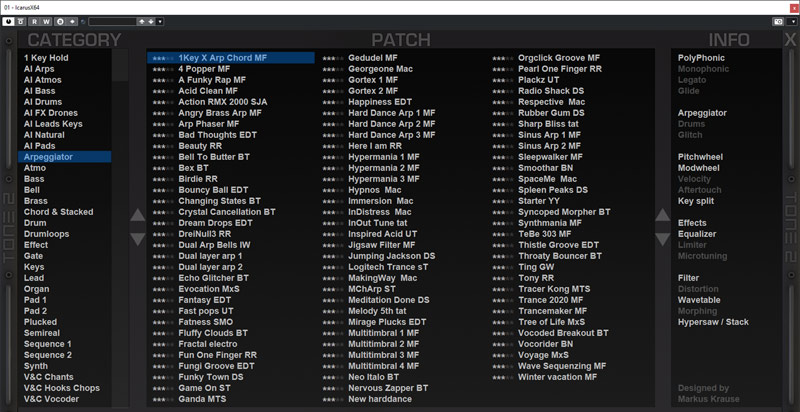Toggle the Wavetable info filter
This screenshot has height=412, width=800.
[698, 299]
